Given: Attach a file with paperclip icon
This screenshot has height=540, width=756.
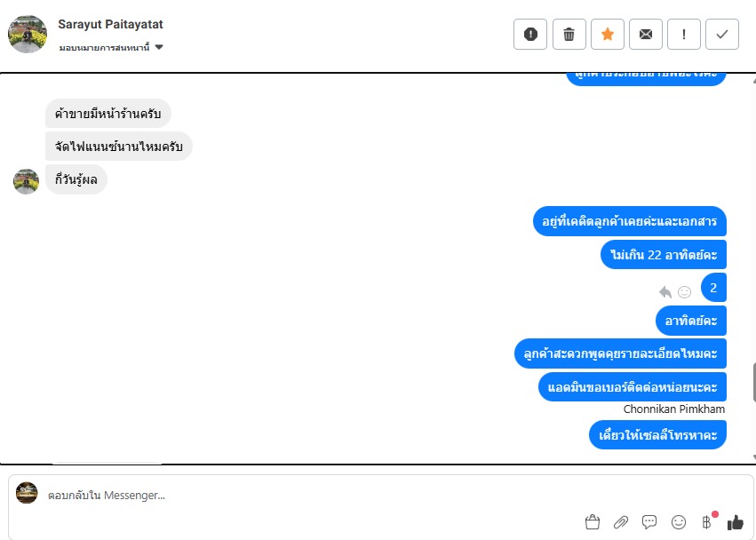Looking at the screenshot, I should tap(620, 521).
